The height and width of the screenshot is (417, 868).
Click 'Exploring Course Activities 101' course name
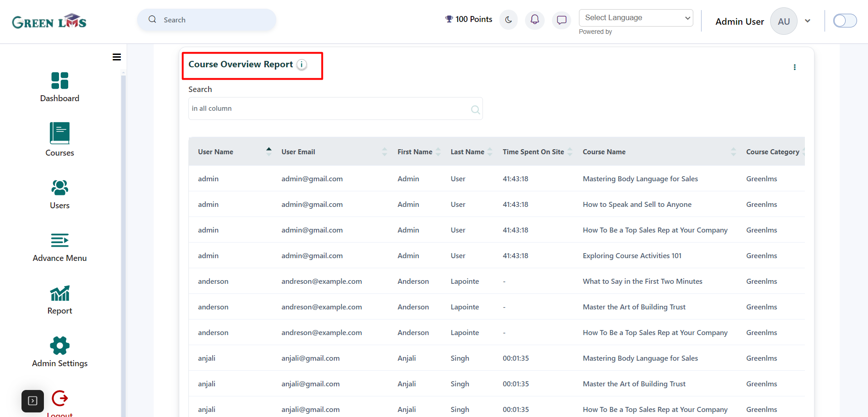coord(632,256)
